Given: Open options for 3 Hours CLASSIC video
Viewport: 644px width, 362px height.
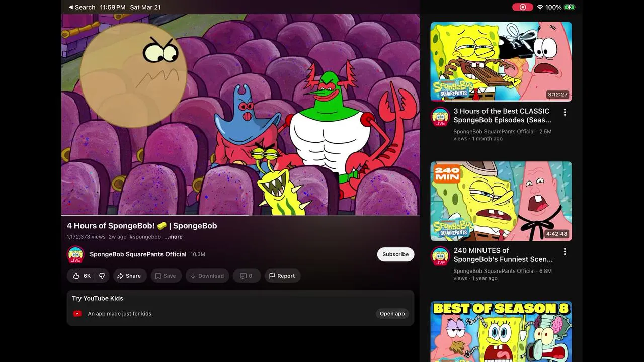Looking at the screenshot, I should [x=565, y=112].
